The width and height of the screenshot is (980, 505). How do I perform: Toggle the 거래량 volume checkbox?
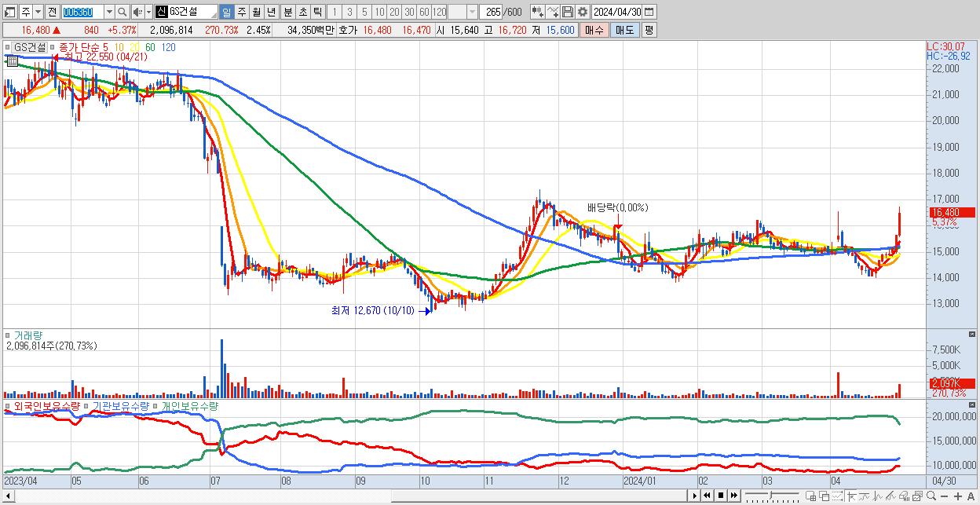[9, 335]
